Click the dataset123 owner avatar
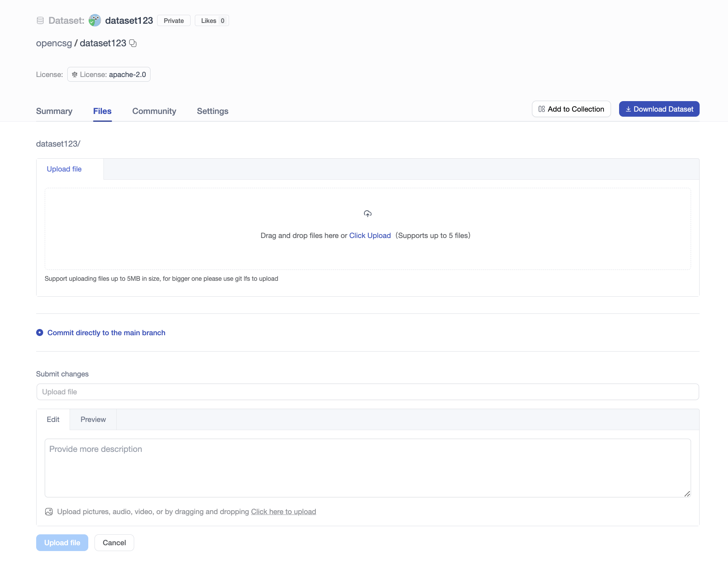 (x=94, y=21)
